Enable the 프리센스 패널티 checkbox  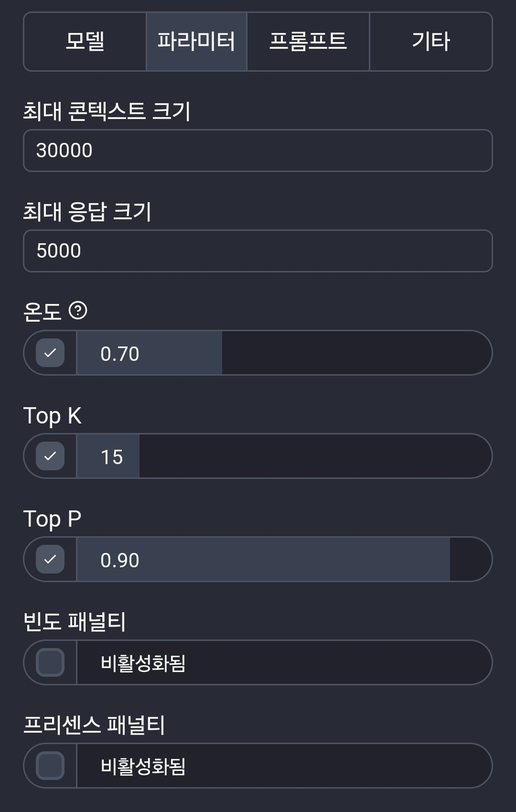click(50, 766)
